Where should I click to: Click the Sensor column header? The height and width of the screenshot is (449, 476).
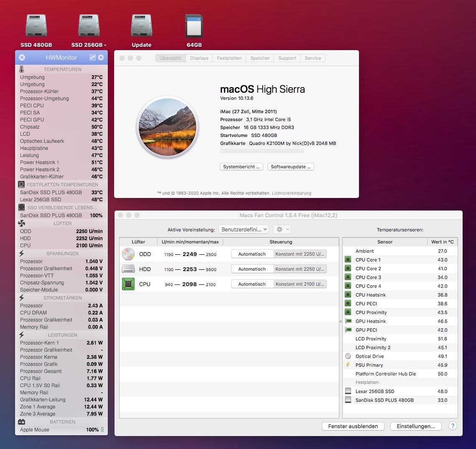click(x=385, y=242)
